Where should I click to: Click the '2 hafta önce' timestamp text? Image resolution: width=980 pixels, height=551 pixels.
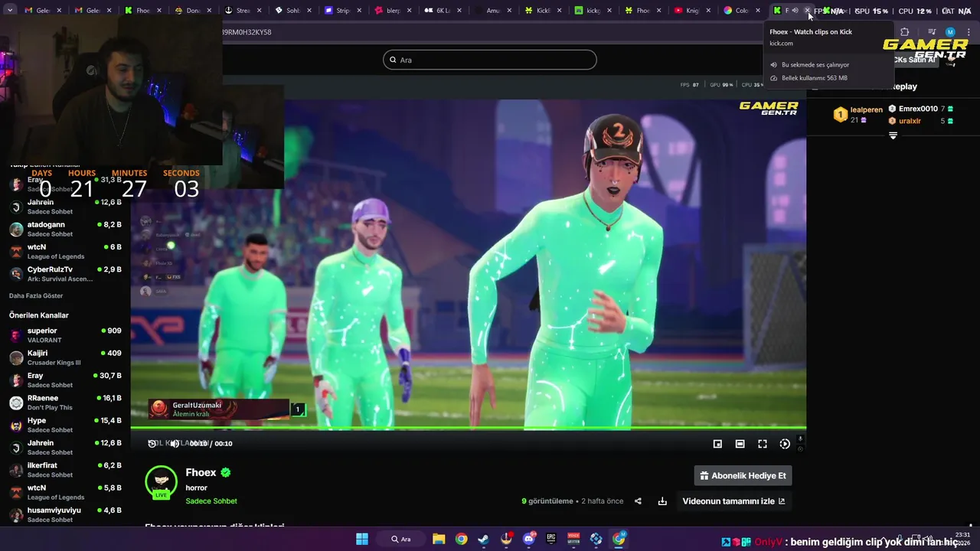click(603, 501)
